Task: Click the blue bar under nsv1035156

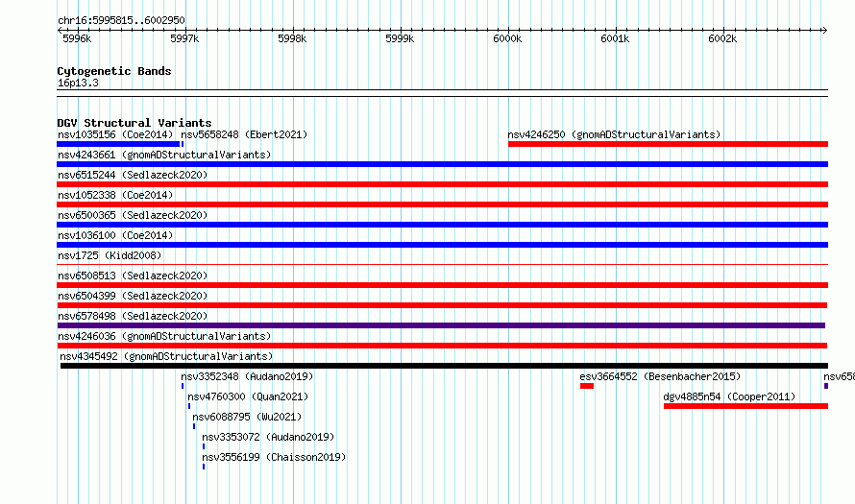Action: click(118, 144)
